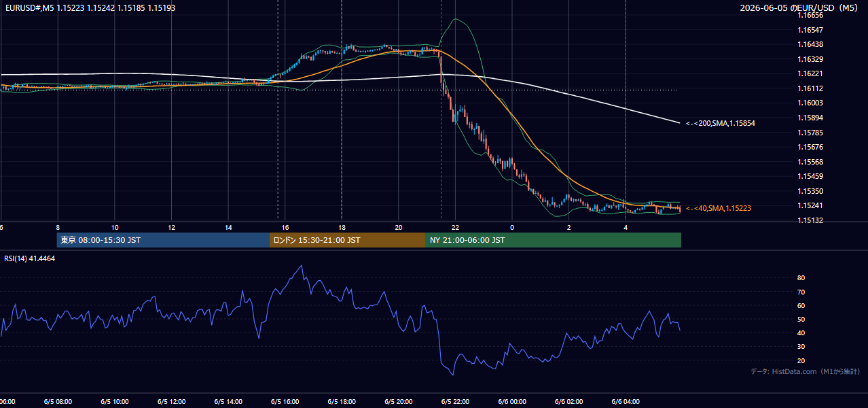868x408 pixels.
Task: Click bottom time label 6/6 04:00
Action: (x=626, y=402)
